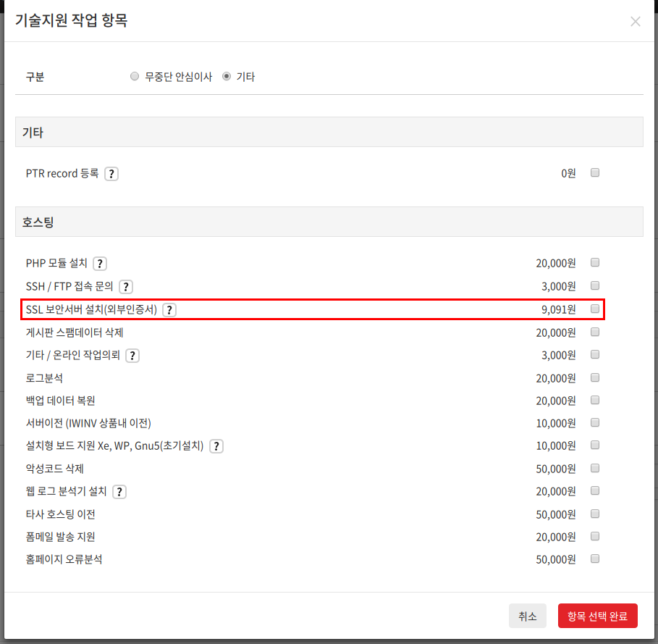
Task: Click the 폼메일 발송 지원 label
Action: 60,537
